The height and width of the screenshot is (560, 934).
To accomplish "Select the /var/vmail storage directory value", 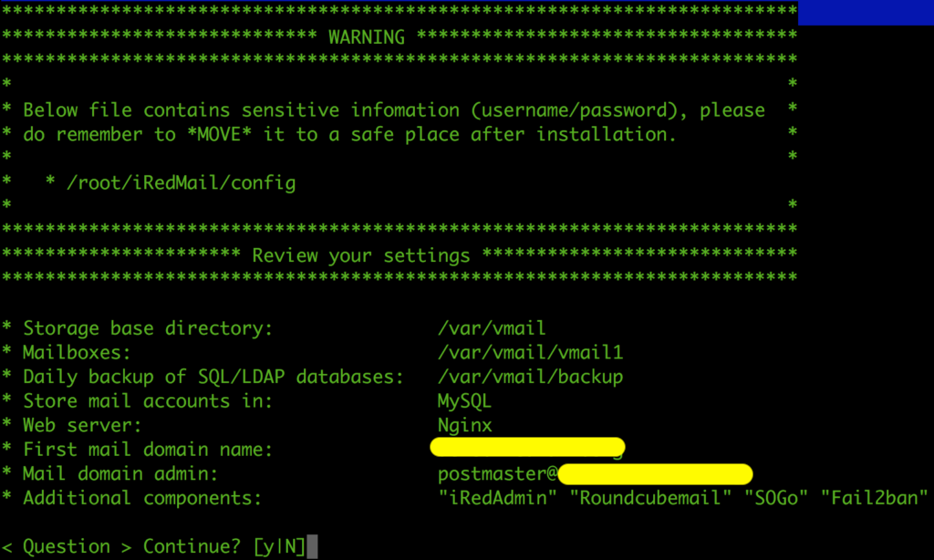I will pos(492,328).
